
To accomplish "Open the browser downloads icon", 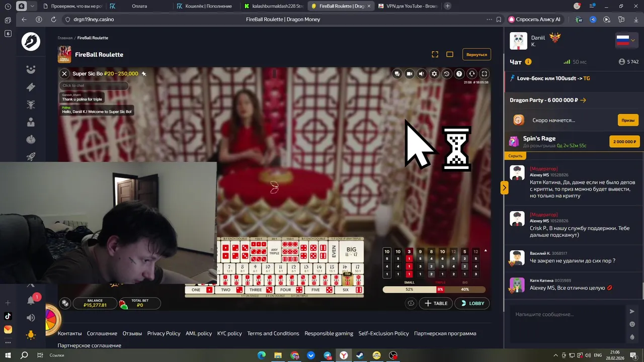I will coord(635,20).
